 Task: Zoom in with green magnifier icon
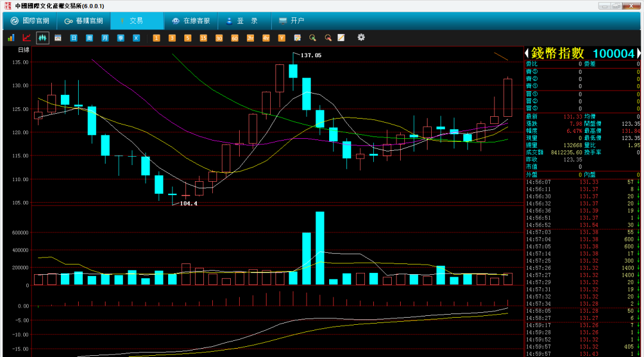click(312, 38)
